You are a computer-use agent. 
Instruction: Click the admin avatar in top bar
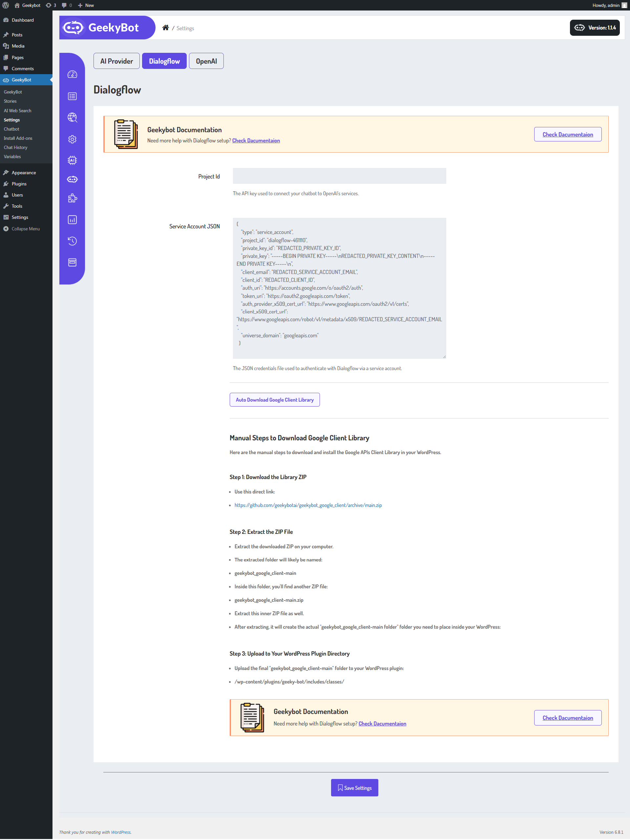(x=624, y=5)
